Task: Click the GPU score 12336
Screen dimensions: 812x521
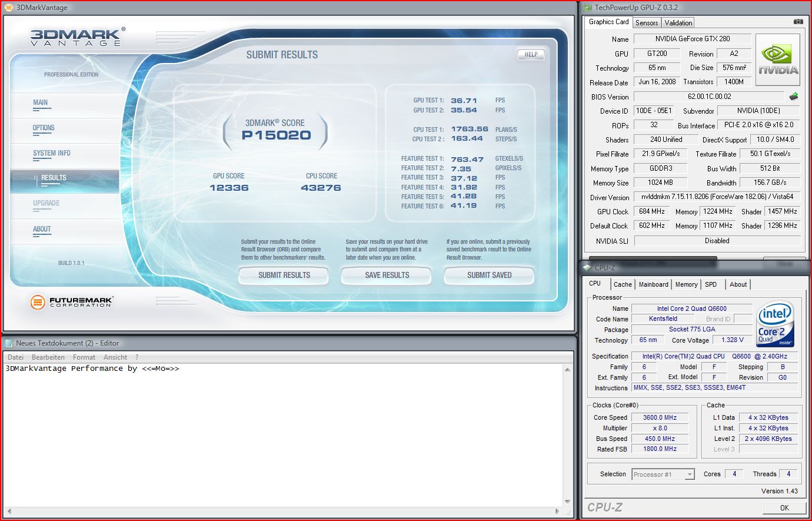Action: (x=229, y=188)
